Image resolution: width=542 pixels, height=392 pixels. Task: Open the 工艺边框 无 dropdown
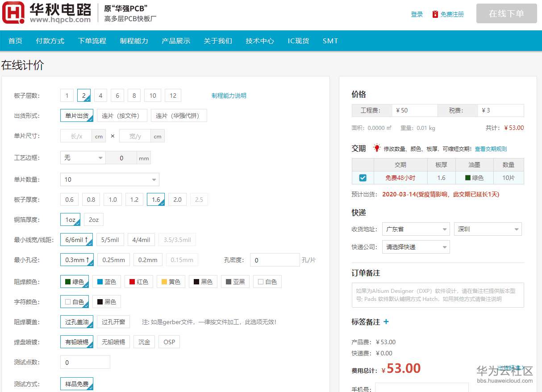(x=83, y=158)
